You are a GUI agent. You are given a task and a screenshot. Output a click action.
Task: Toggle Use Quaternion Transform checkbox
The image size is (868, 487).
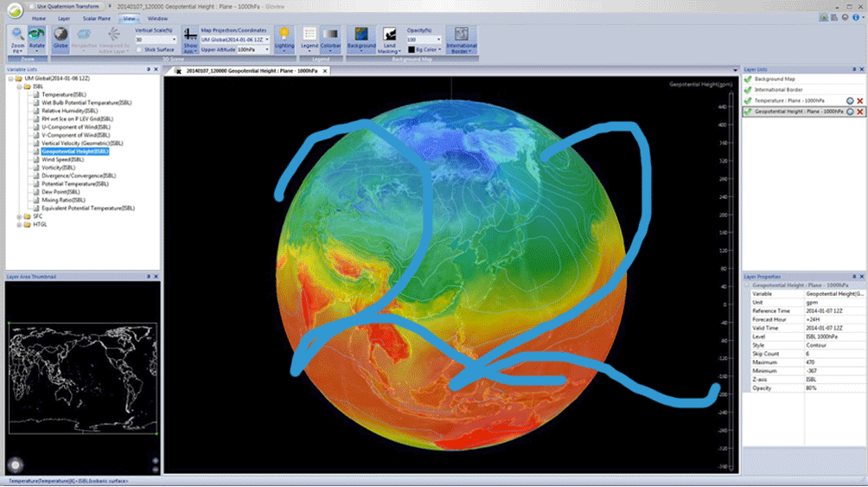pos(33,7)
